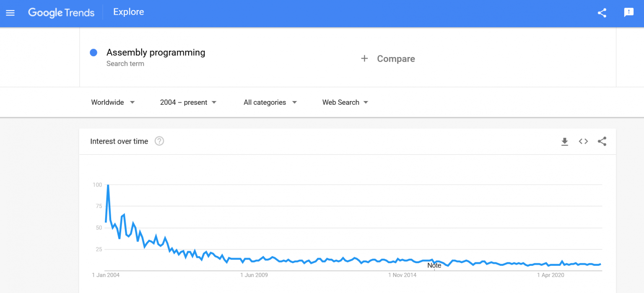This screenshot has width=644, height=293.
Task: Open the embed code icon
Action: pos(583,142)
